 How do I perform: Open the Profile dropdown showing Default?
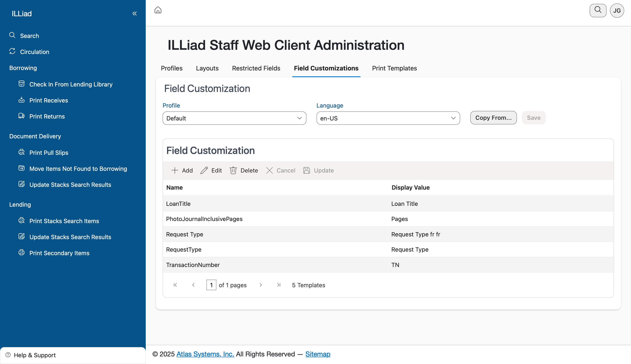pyautogui.click(x=234, y=118)
